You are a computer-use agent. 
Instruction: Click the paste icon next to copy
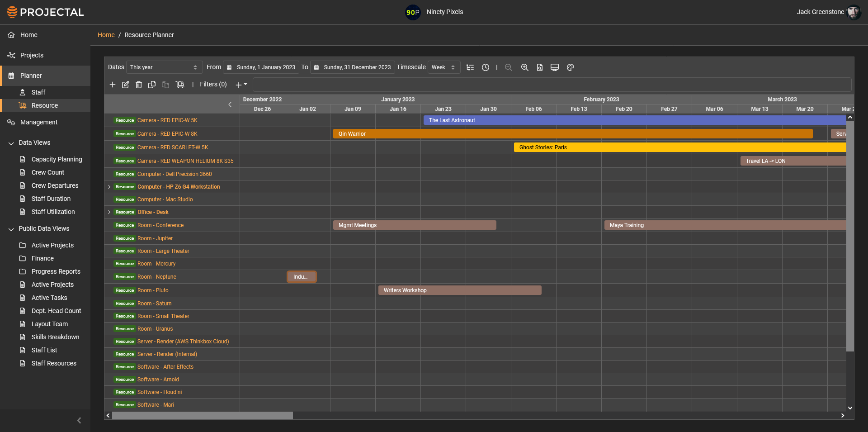165,85
